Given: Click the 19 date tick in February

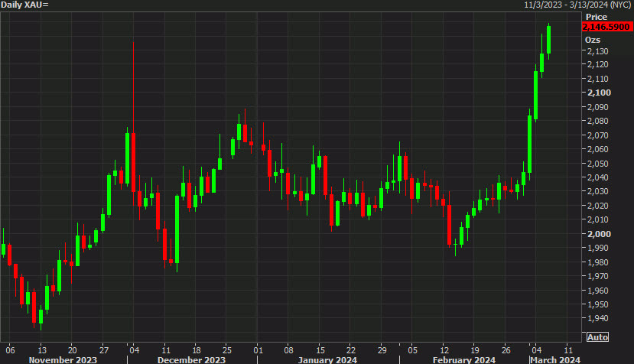Looking at the screenshot, I should click(475, 349).
